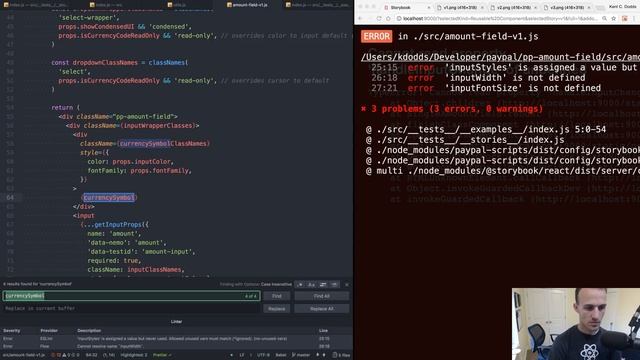Image resolution: width=640 pixels, height=360 pixels.
Task: Open the Chrome three-dot menu
Action: point(634,18)
